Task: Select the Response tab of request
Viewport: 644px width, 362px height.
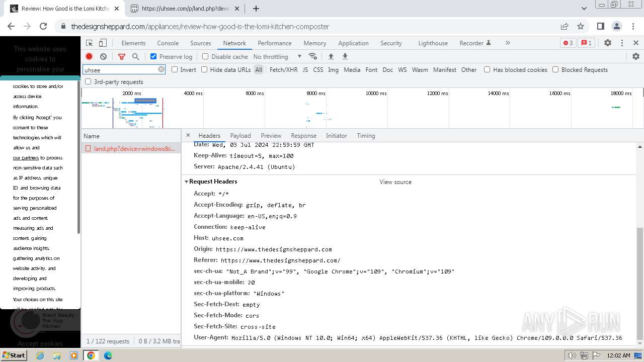Action: [x=303, y=136]
